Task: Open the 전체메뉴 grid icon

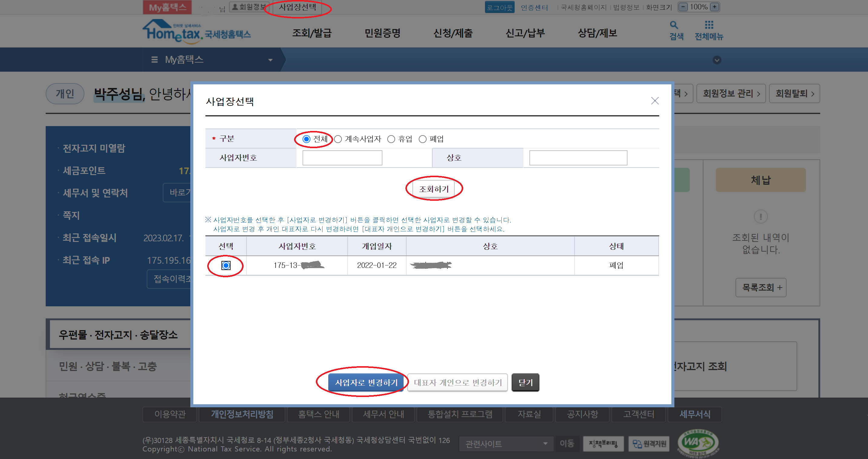Action: pyautogui.click(x=709, y=25)
